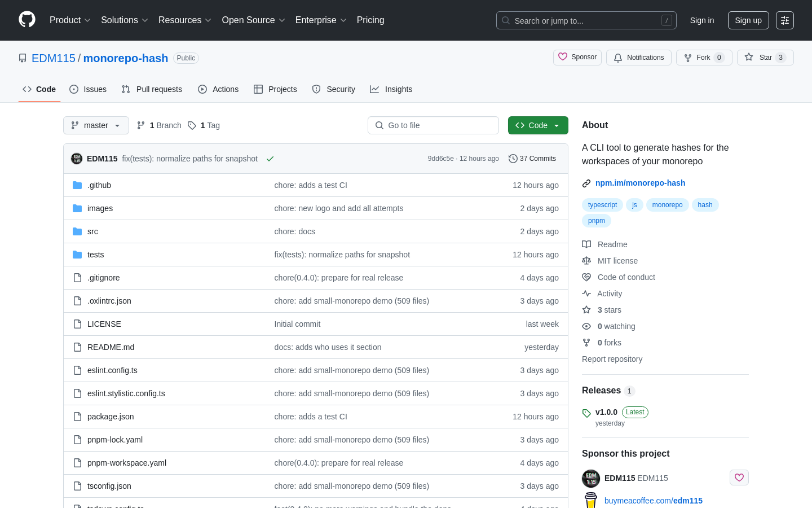Open the master branch selector dropdown

[x=96, y=125]
